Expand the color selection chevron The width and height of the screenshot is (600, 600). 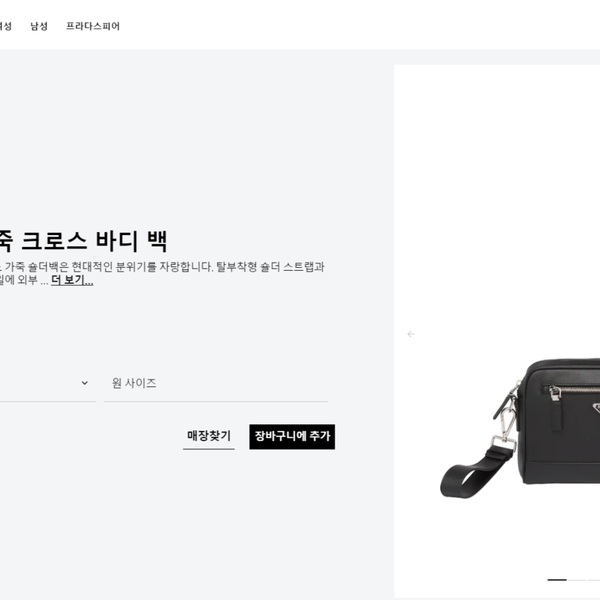pyautogui.click(x=85, y=383)
